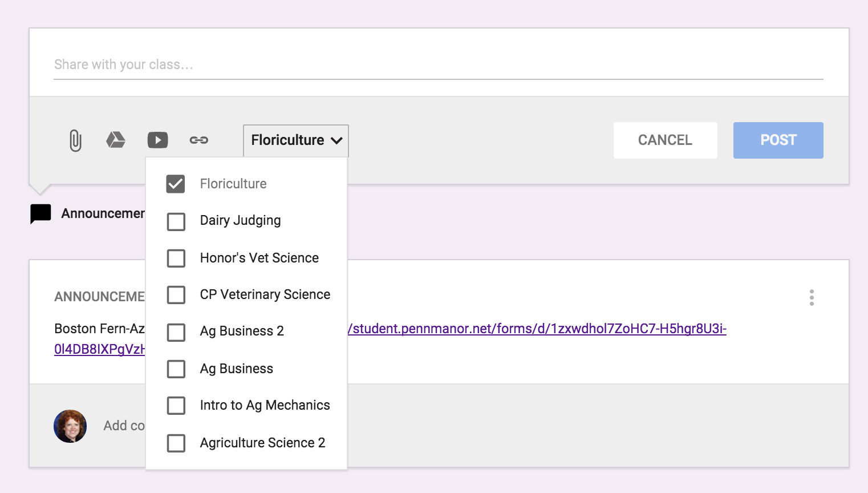This screenshot has width=868, height=493.
Task: Click the paperclip attach file icon
Action: [x=75, y=140]
